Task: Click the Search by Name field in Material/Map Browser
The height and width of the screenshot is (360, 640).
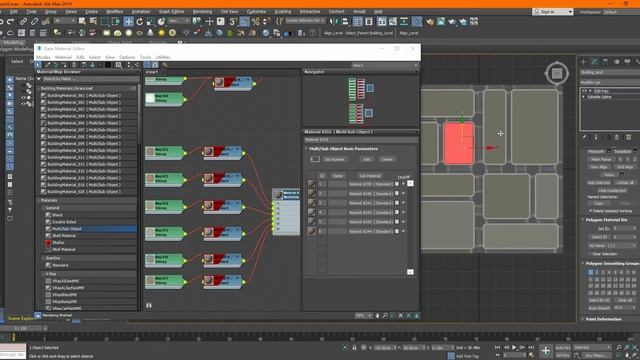Action: point(89,79)
